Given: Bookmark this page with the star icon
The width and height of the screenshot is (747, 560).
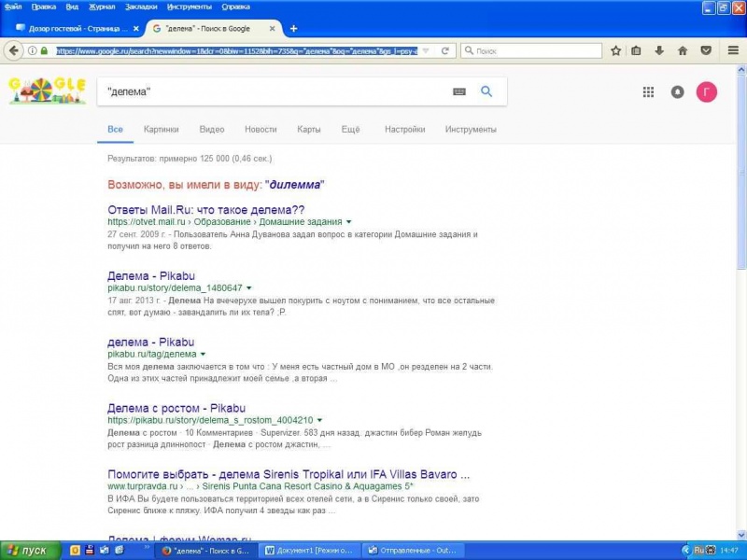Looking at the screenshot, I should tap(615, 50).
